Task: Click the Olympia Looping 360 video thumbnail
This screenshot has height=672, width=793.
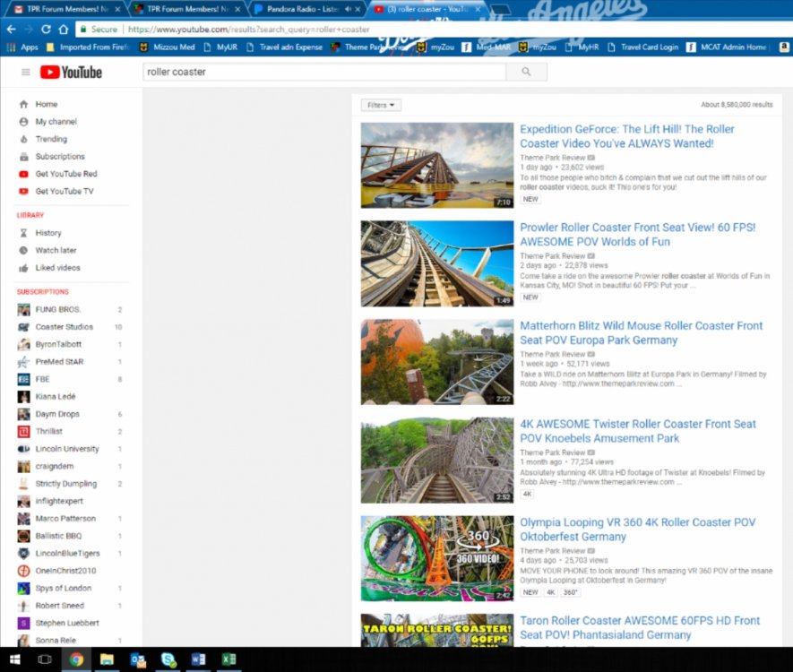Action: 424,558
